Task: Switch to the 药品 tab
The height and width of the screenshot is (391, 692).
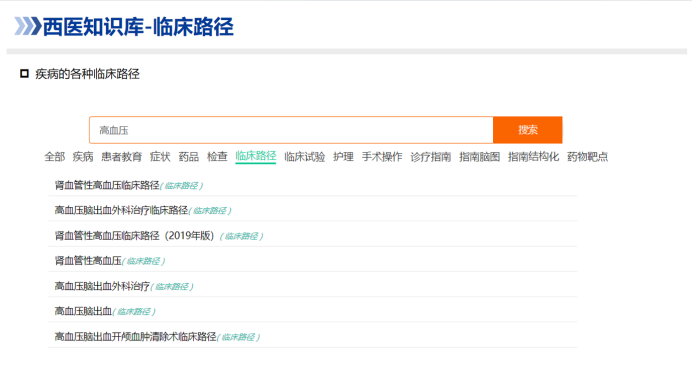Action: (x=188, y=157)
